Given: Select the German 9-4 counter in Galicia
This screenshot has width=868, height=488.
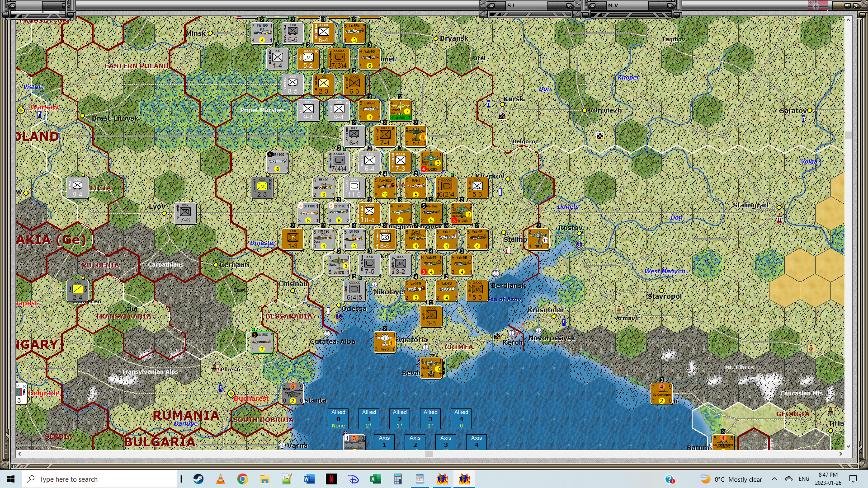Looking at the screenshot, I should pos(78,188).
